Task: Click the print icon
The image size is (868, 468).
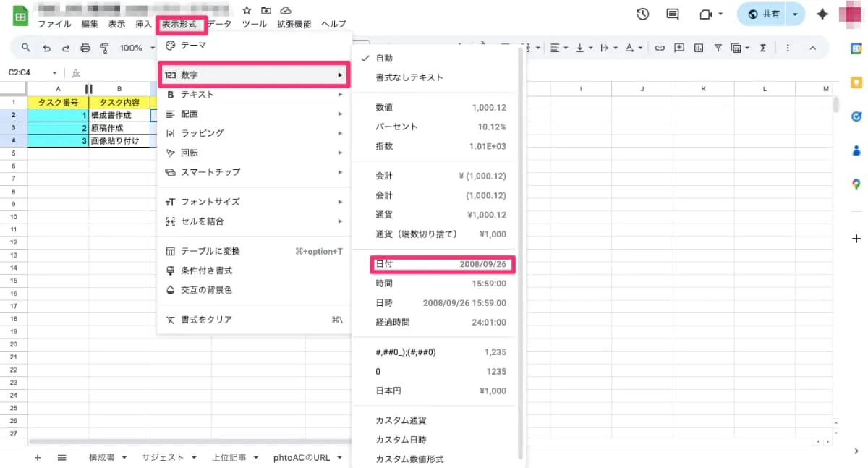Action: pos(86,48)
